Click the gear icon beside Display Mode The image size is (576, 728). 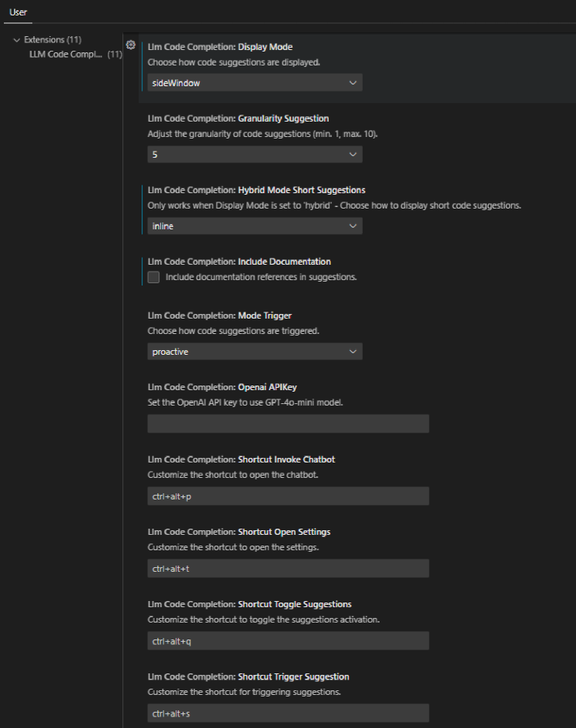(x=130, y=45)
